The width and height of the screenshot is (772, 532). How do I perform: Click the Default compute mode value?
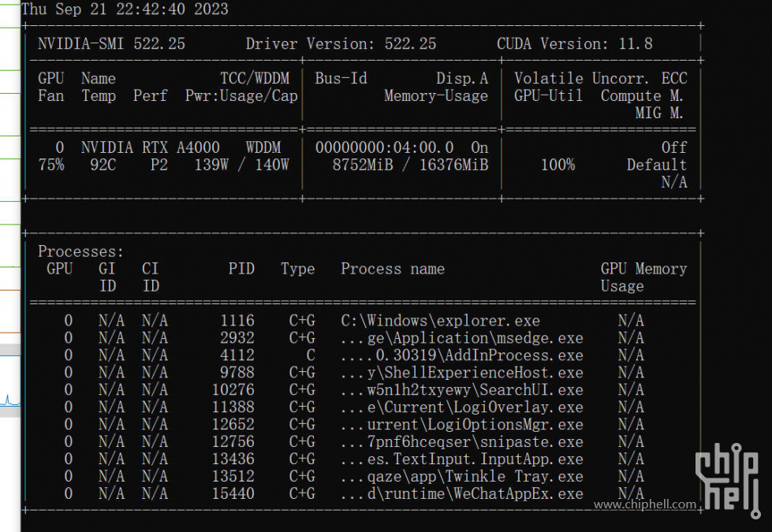[656, 165]
